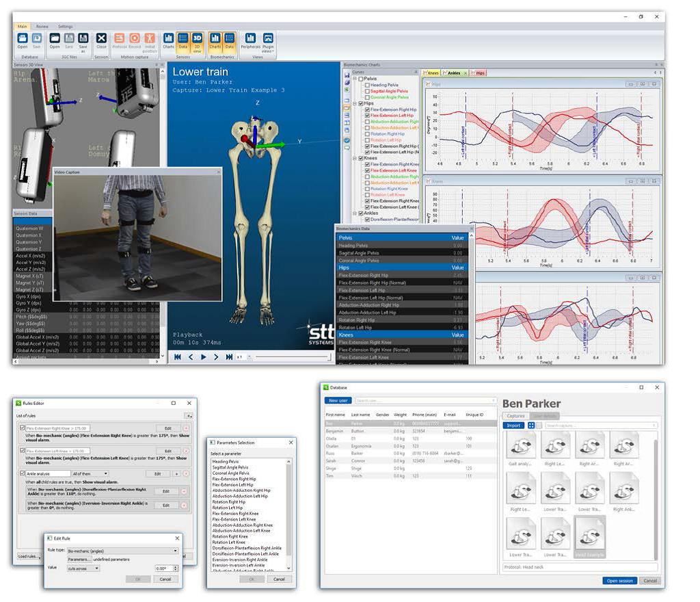Open the Rule type dropdown
The width and height of the screenshot is (700, 602).
[x=123, y=551]
